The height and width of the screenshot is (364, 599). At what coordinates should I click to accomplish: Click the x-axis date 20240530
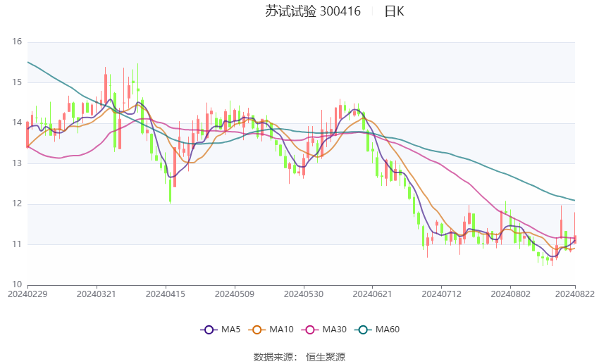coord(304,294)
